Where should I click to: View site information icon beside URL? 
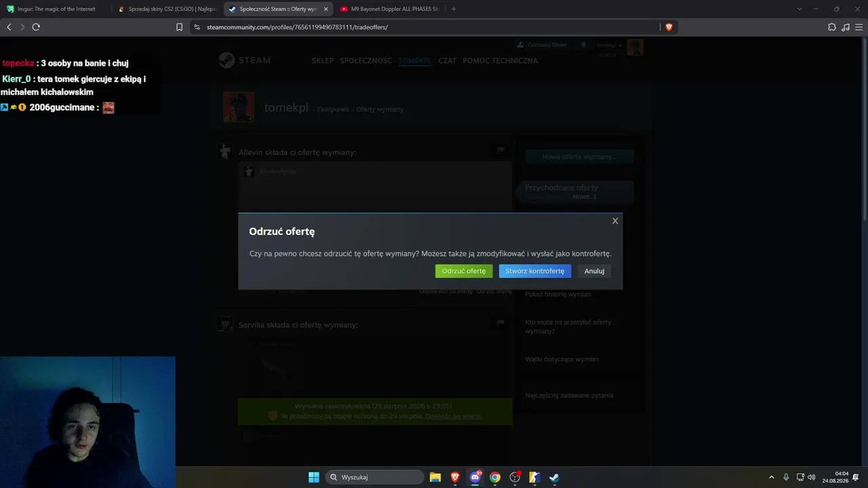tap(197, 27)
